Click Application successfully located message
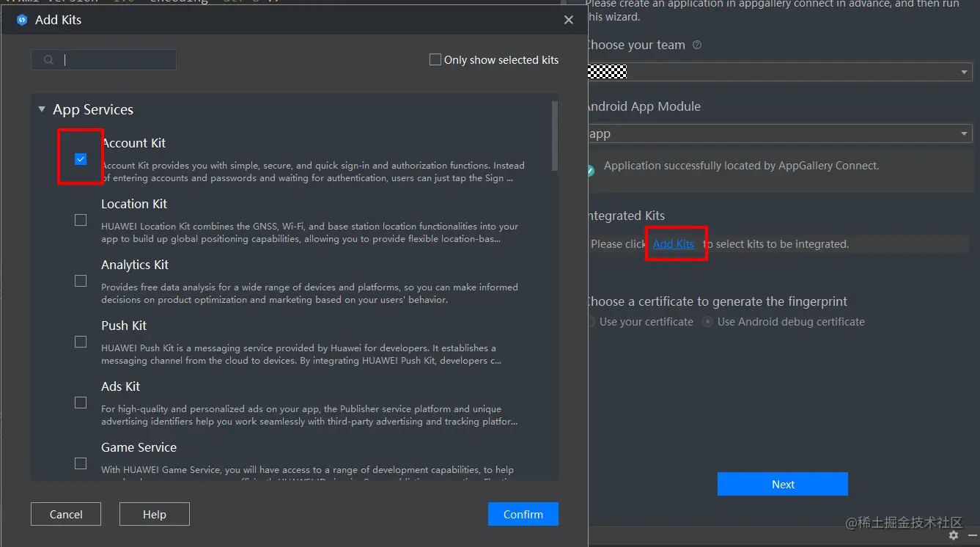The image size is (980, 547). (x=741, y=166)
